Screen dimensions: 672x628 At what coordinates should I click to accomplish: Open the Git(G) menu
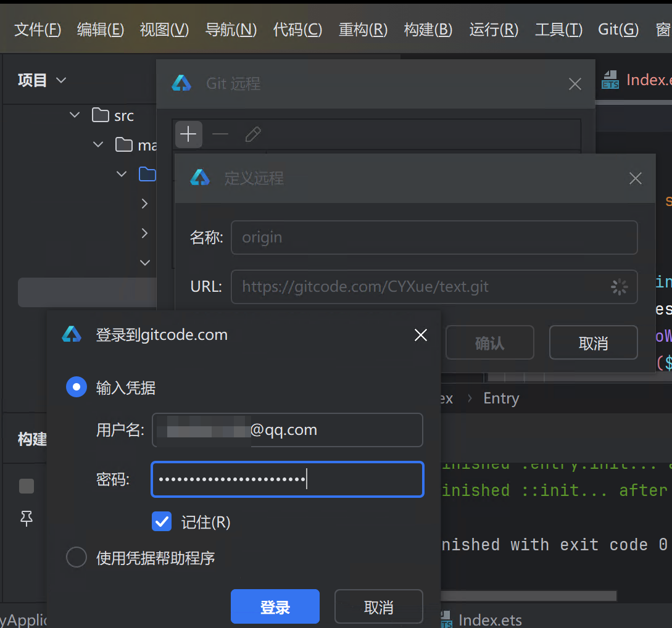coord(618,30)
